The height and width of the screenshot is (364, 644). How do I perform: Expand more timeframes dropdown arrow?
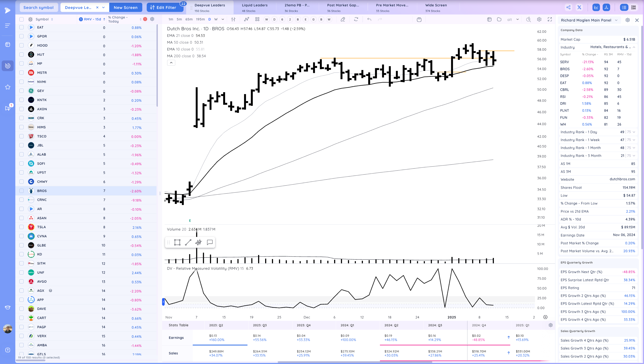tap(223, 19)
